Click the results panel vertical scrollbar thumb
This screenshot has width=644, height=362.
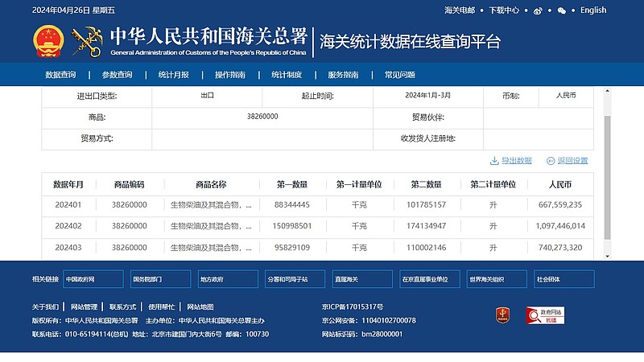click(607, 177)
